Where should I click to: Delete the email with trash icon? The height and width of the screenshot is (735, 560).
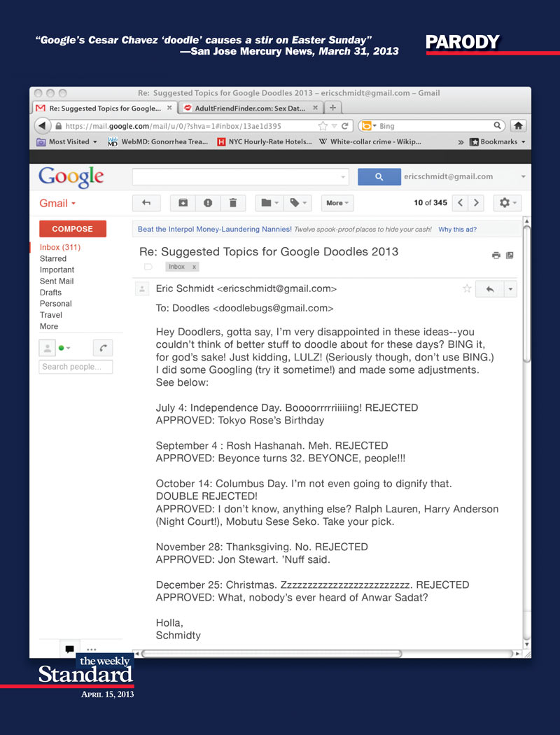(232, 203)
